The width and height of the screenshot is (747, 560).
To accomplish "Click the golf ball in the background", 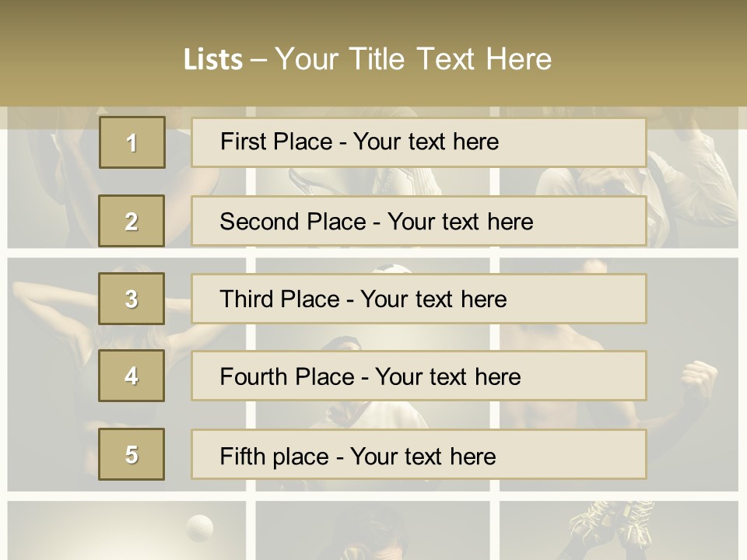I will click(x=201, y=527).
